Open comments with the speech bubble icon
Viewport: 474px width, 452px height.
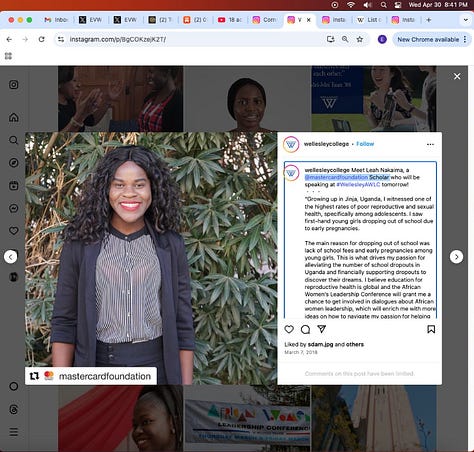point(305,329)
